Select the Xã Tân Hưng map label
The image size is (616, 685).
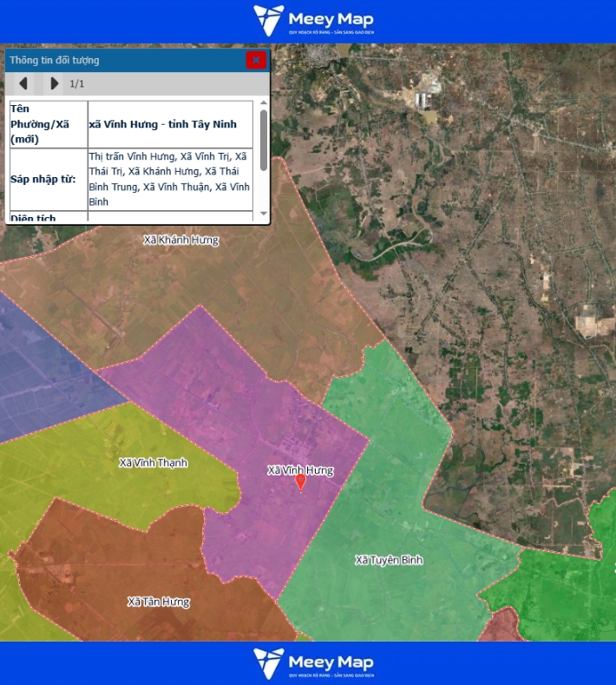coord(158,602)
